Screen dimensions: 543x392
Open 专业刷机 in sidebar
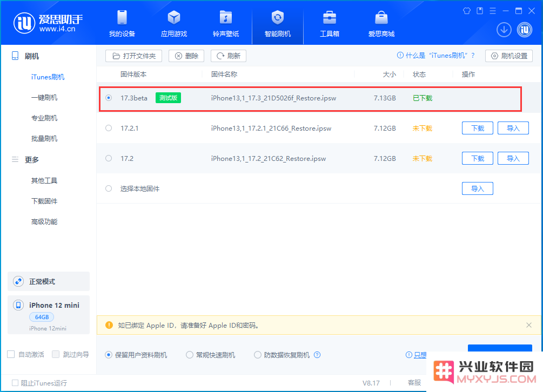[x=44, y=118]
